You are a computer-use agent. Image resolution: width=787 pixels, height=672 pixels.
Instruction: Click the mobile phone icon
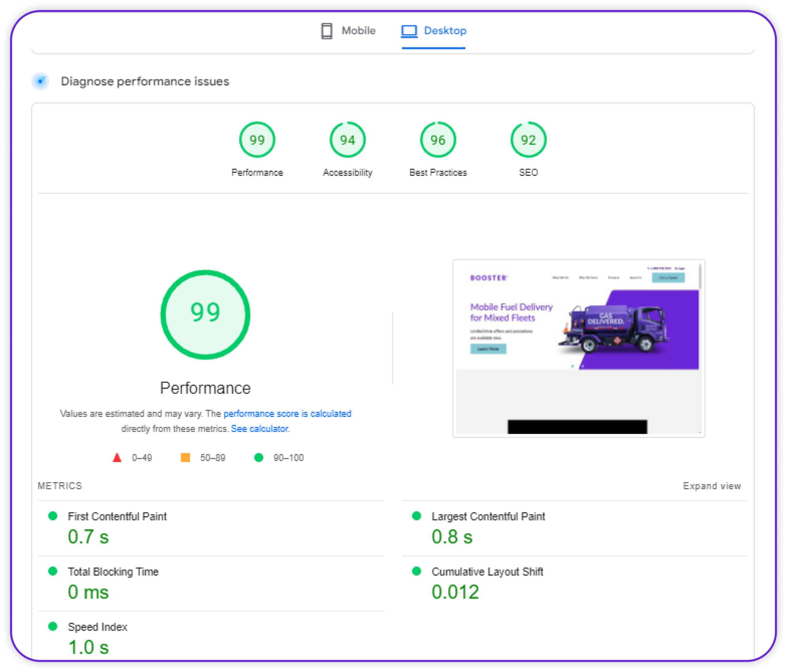click(326, 31)
